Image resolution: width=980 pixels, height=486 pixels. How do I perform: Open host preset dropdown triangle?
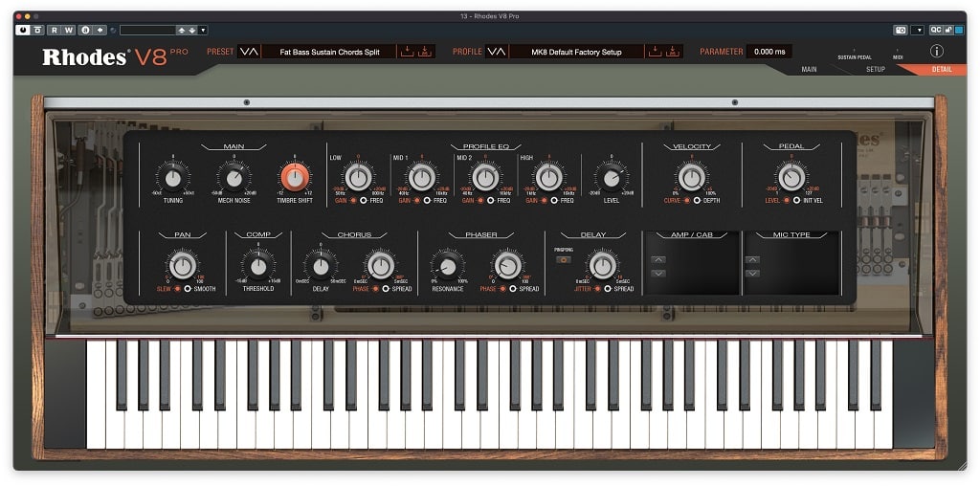(x=204, y=30)
